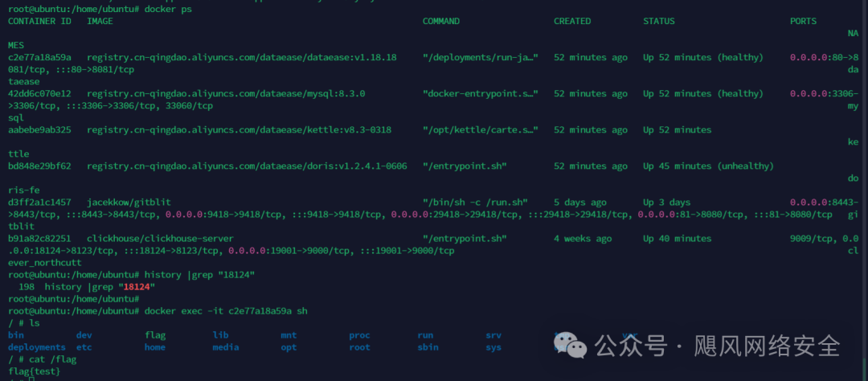Click container ID aabebe9ab325
Viewport: 868px width, 381px height.
(39, 129)
